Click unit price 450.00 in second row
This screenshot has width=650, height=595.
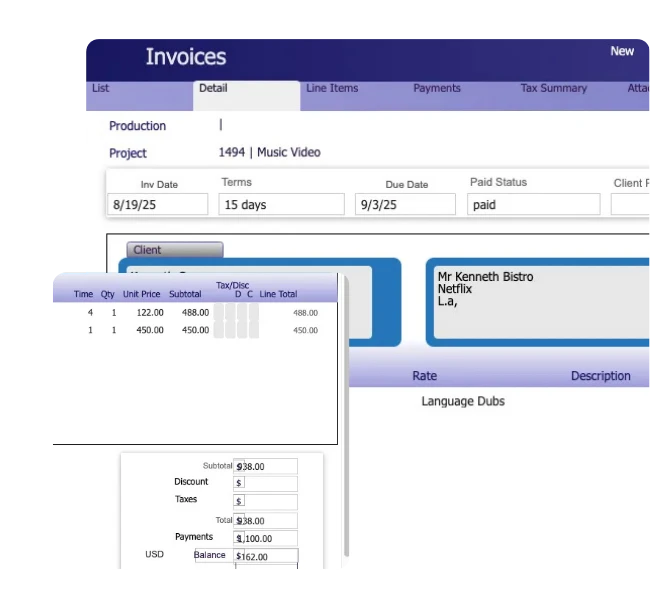click(x=150, y=330)
